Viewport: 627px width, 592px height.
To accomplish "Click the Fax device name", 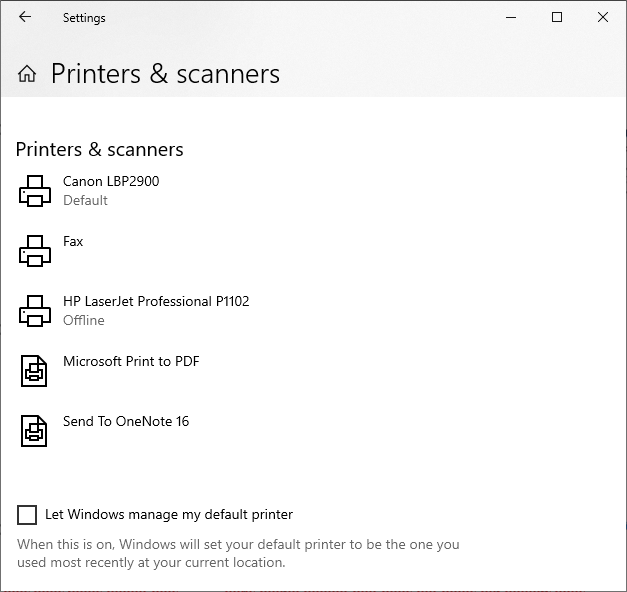I will coord(73,241).
